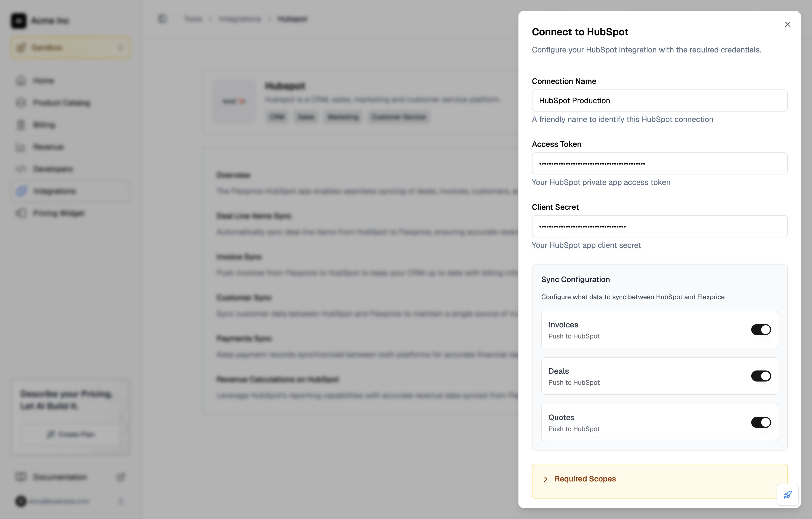Open Home in the sidebar
The width and height of the screenshot is (812, 519).
coord(70,81)
